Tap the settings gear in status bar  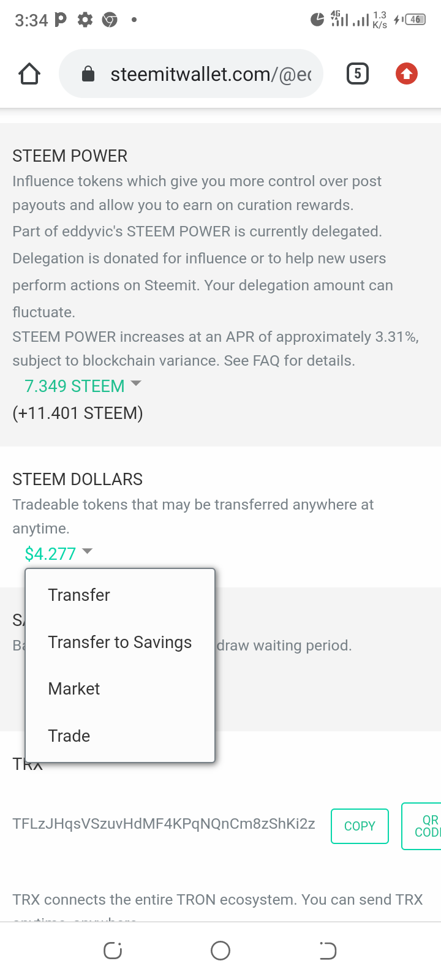(x=85, y=20)
